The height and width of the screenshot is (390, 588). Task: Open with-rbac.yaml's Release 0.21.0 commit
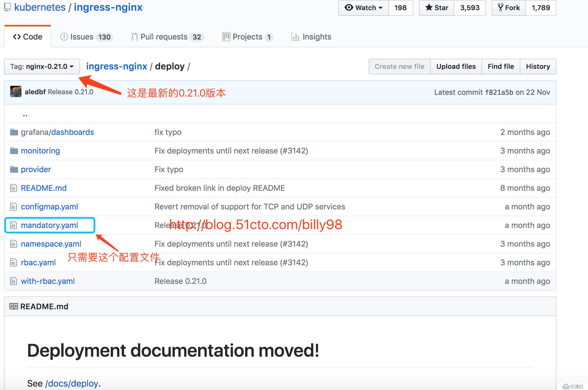(x=180, y=281)
